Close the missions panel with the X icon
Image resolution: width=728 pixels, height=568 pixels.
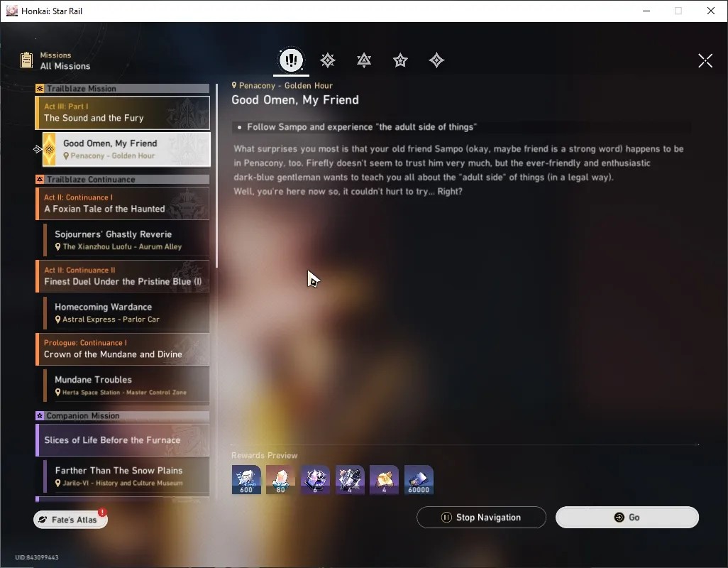pyautogui.click(x=705, y=60)
